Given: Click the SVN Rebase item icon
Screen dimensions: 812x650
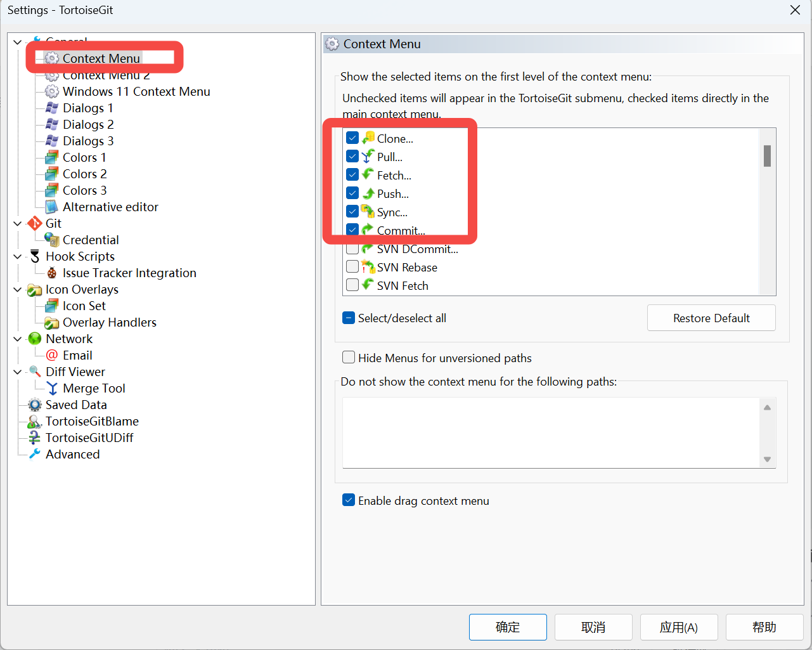Looking at the screenshot, I should tap(368, 266).
